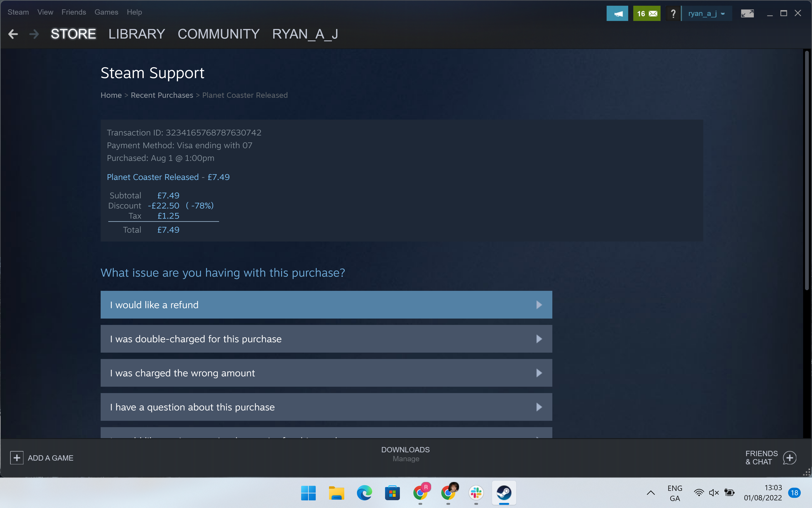Select 'I have a question about this purchase'
Image resolution: width=812 pixels, height=508 pixels.
click(x=326, y=407)
